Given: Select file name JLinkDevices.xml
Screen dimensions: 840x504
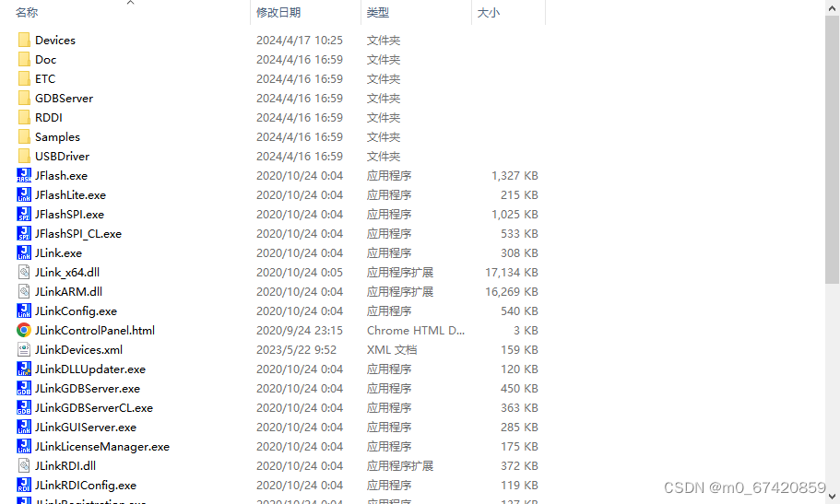Looking at the screenshot, I should click(x=78, y=350).
